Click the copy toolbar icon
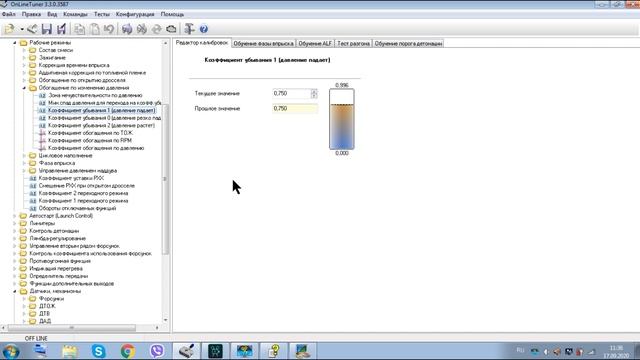Viewport: 640px width, 360px height. (80, 29)
